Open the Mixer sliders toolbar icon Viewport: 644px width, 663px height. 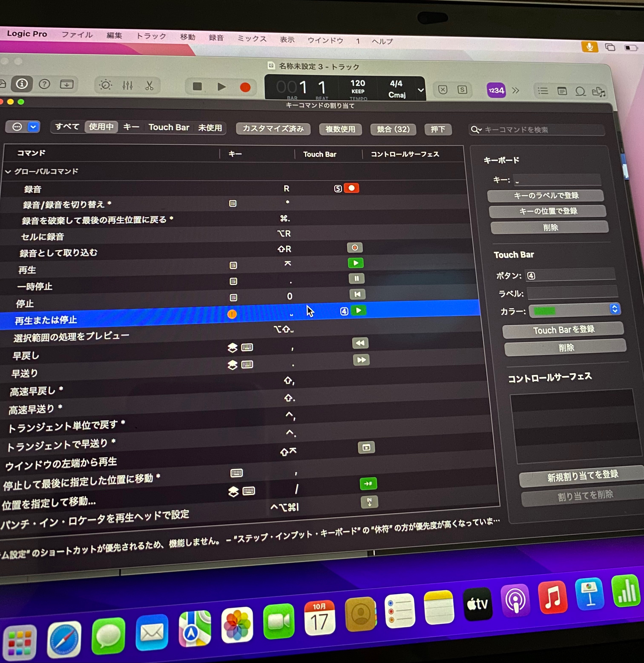pos(128,85)
